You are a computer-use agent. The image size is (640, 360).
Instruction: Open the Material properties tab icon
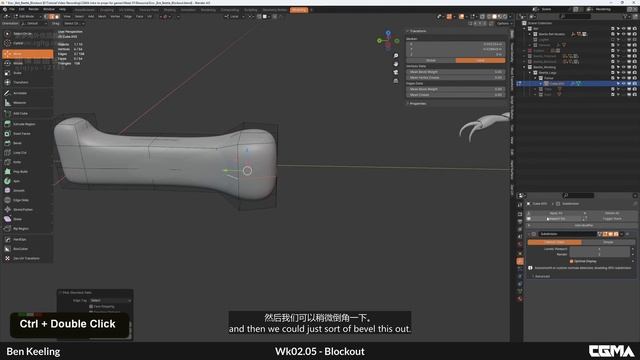[x=520, y=299]
